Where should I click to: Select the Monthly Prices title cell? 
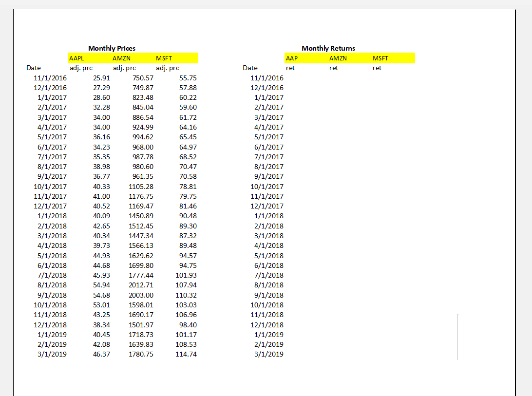tap(111, 48)
